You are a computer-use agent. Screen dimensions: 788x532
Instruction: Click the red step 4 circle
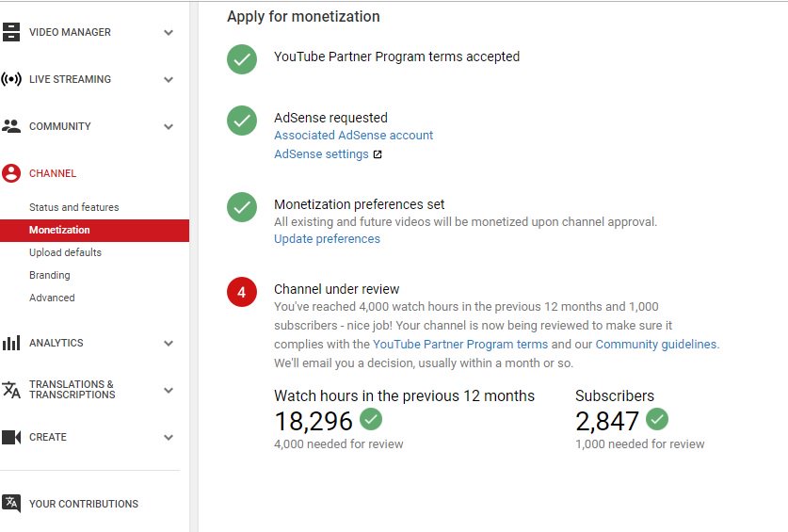click(x=242, y=292)
